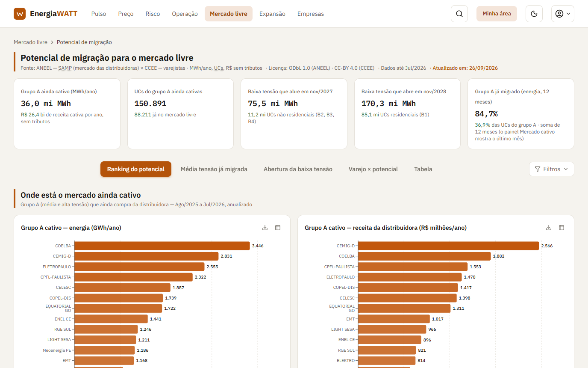Viewport: 588px width, 368px height.
Task: Click the EnergiaWATT logo icon
Action: click(x=20, y=14)
